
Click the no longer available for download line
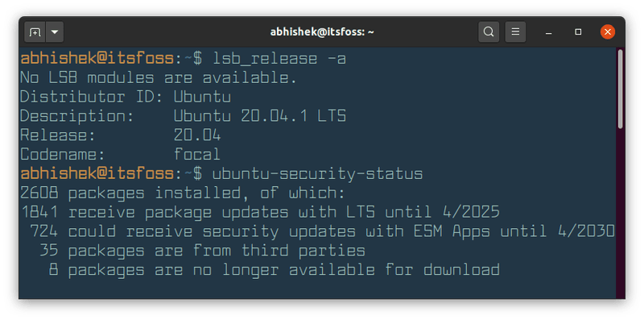tap(275, 270)
